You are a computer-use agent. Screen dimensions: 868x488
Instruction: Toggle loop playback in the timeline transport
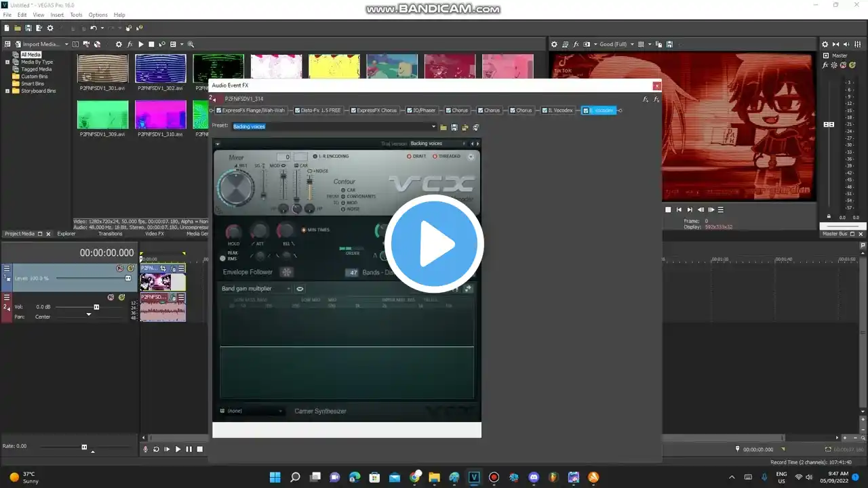[x=156, y=449]
